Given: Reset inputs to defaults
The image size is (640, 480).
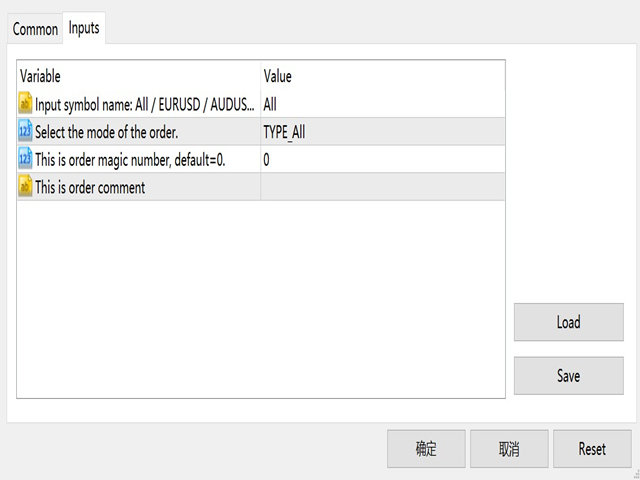Looking at the screenshot, I should [x=592, y=449].
